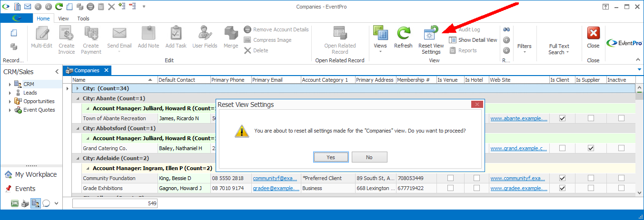Switch to the Tools ribbon tab

[x=83, y=19]
